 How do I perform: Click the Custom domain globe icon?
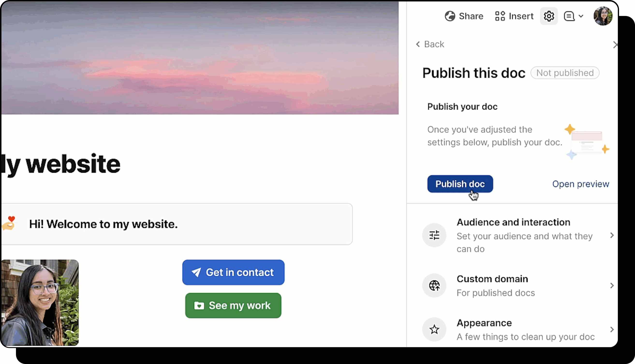point(434,285)
